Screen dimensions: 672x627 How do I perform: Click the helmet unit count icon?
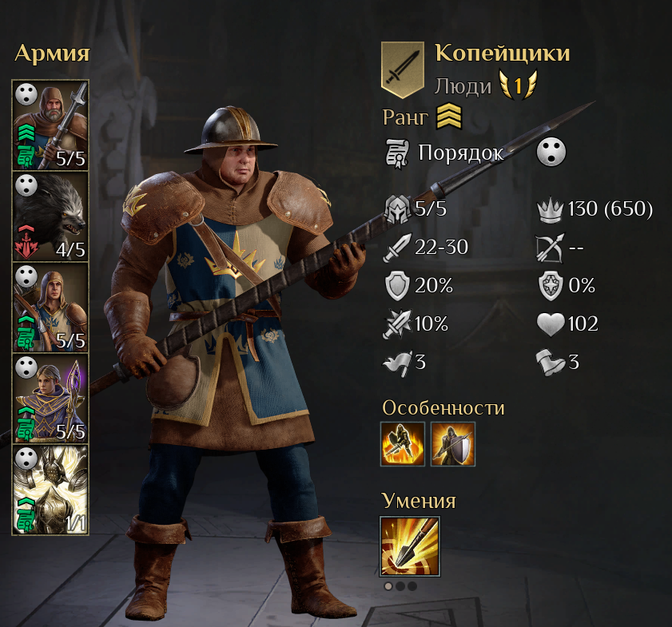click(397, 209)
